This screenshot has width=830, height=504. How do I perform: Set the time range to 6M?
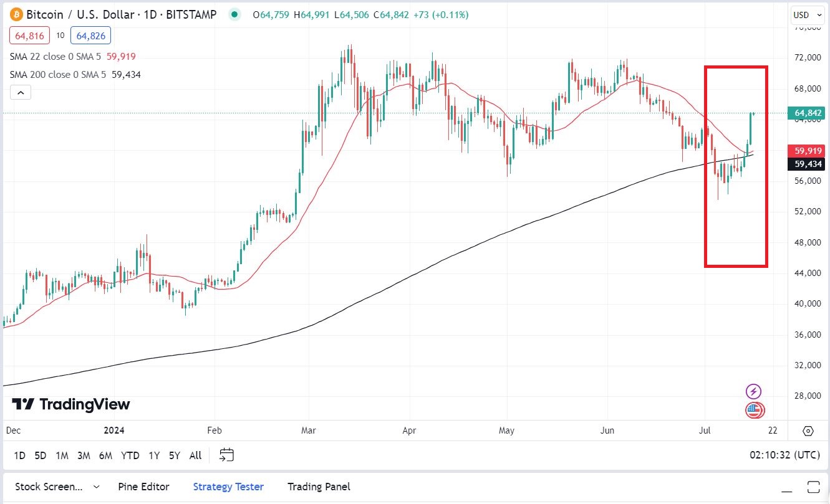105,455
